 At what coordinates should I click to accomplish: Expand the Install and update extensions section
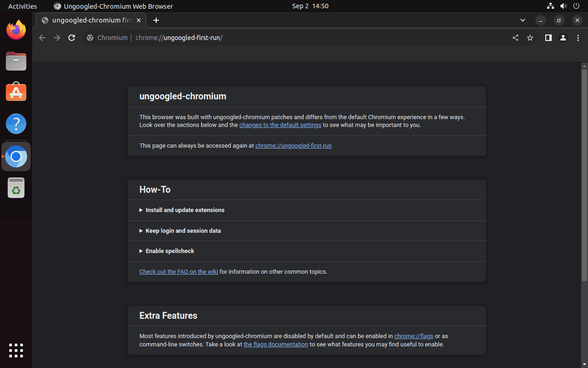coord(185,210)
